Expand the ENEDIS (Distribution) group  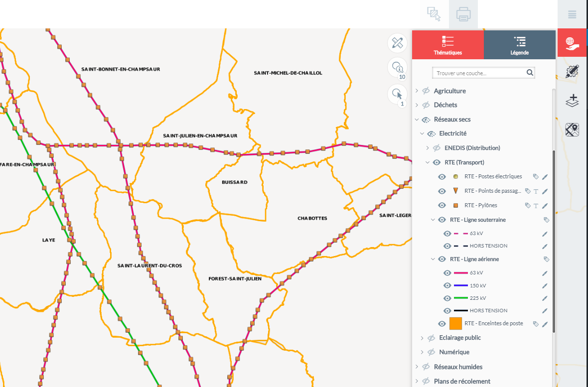coord(428,148)
